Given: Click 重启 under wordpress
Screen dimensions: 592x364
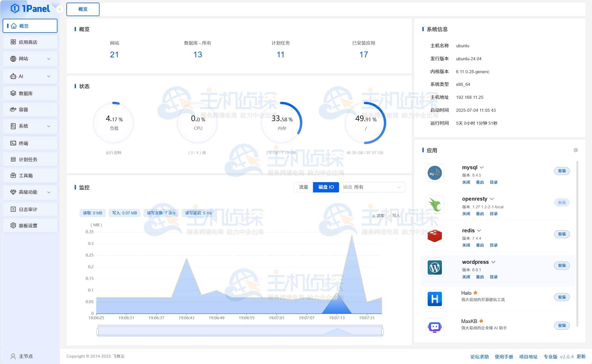Looking at the screenshot, I should [x=480, y=277].
